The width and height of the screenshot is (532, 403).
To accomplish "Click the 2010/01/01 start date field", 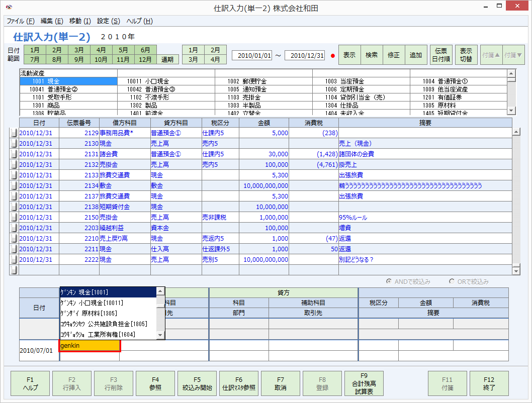I will [252, 55].
